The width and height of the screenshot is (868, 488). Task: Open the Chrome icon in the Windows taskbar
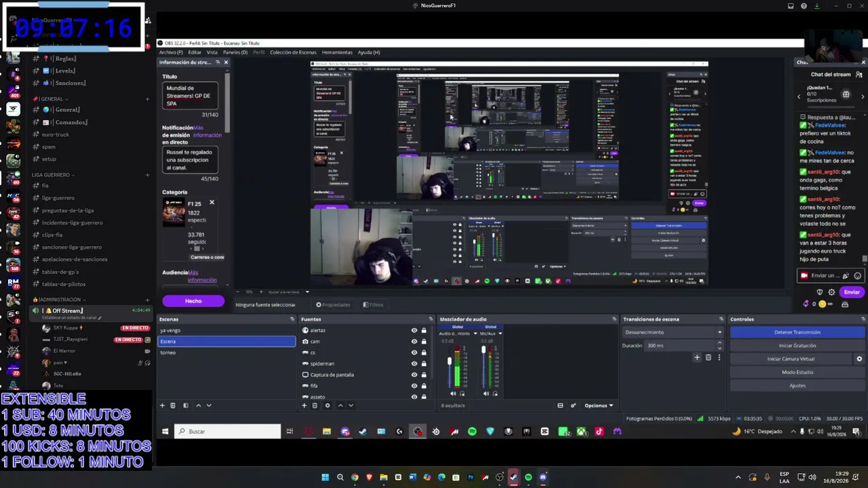tap(355, 477)
